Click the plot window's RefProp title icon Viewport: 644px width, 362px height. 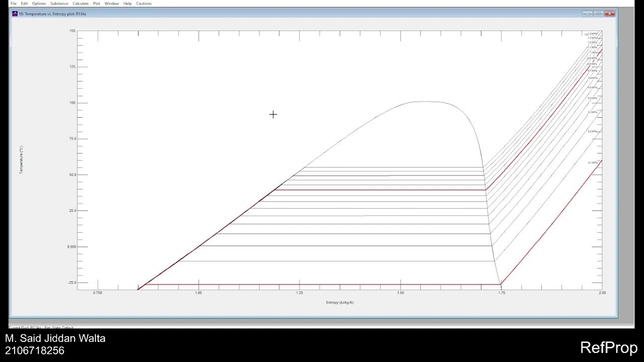pyautogui.click(x=15, y=14)
